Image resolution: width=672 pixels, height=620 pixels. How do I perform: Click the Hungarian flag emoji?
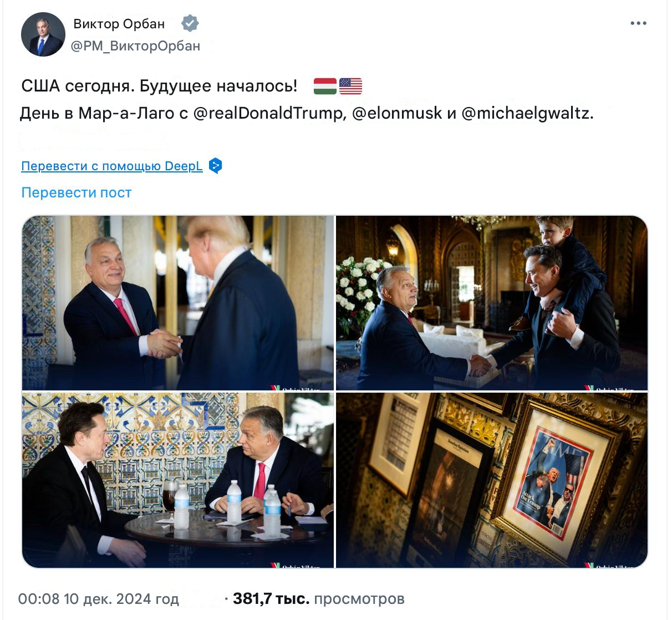[325, 86]
